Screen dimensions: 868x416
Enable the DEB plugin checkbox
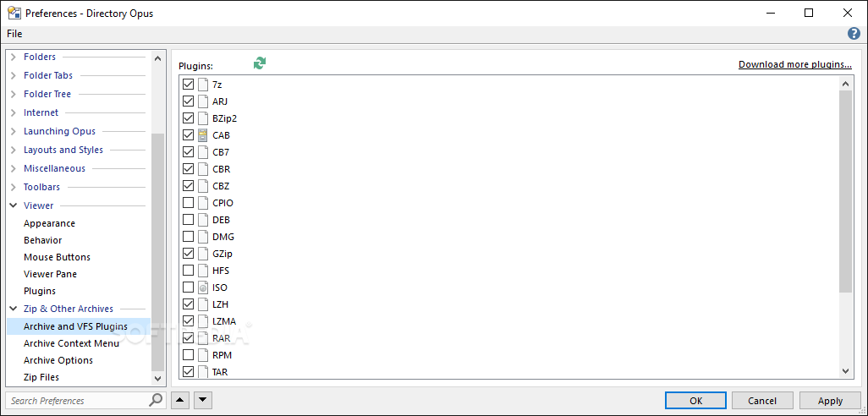(x=188, y=220)
